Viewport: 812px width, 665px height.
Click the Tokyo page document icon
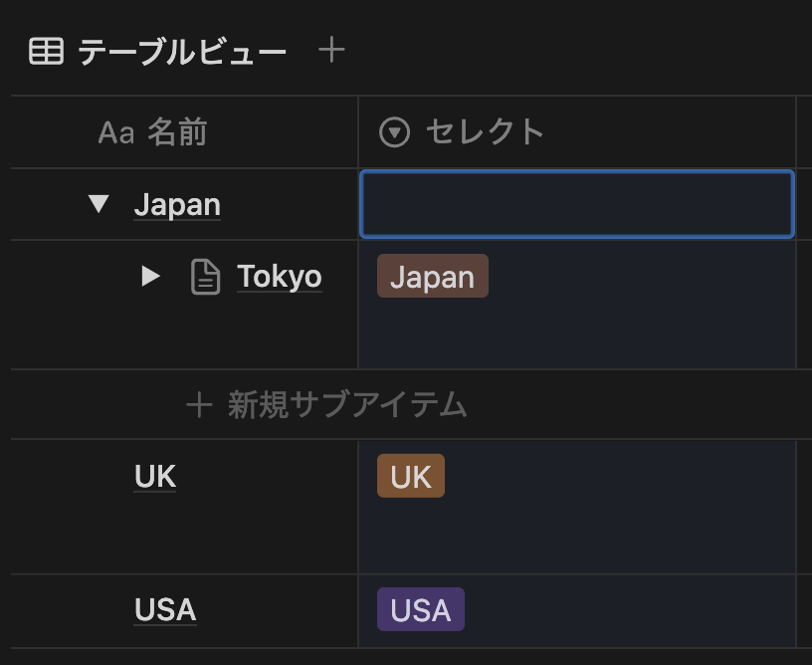[205, 277]
